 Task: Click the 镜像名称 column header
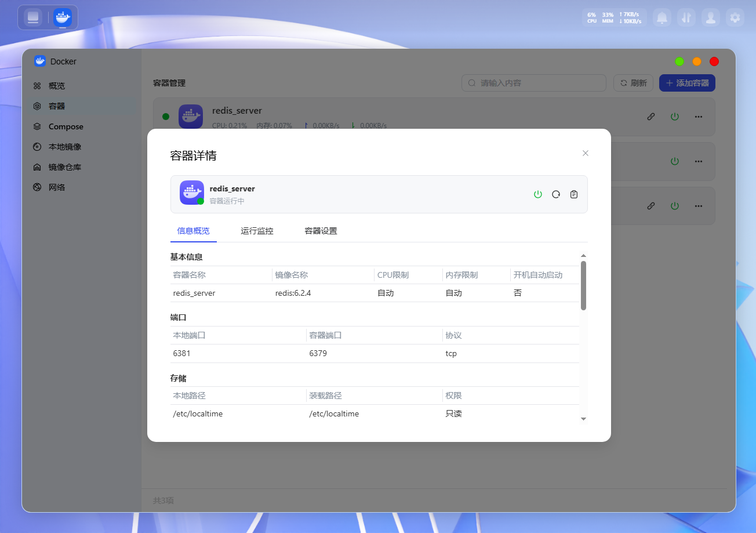click(x=292, y=275)
